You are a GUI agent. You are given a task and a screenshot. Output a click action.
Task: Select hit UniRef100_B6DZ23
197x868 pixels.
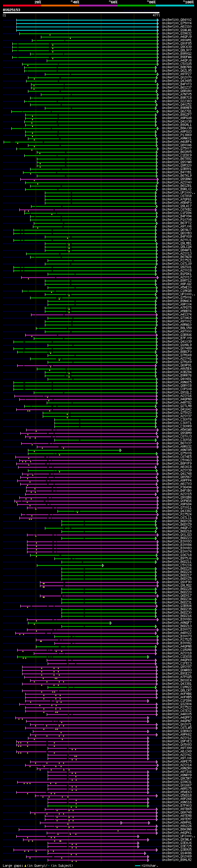(177, 539)
